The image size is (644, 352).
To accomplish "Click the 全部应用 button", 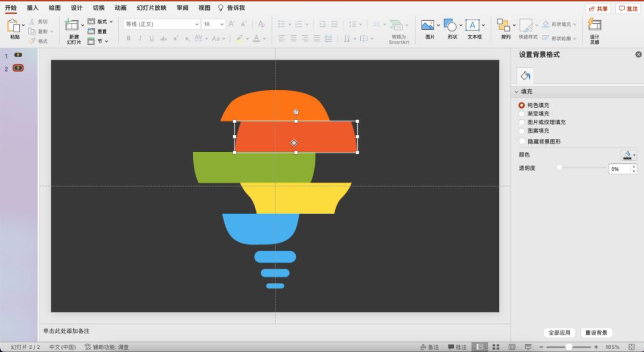I will (559, 333).
